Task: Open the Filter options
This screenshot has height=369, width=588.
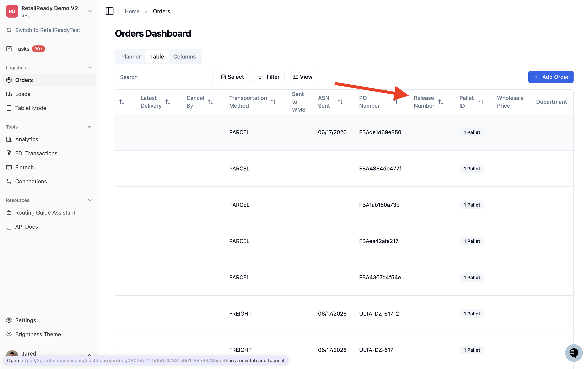Action: click(268, 77)
